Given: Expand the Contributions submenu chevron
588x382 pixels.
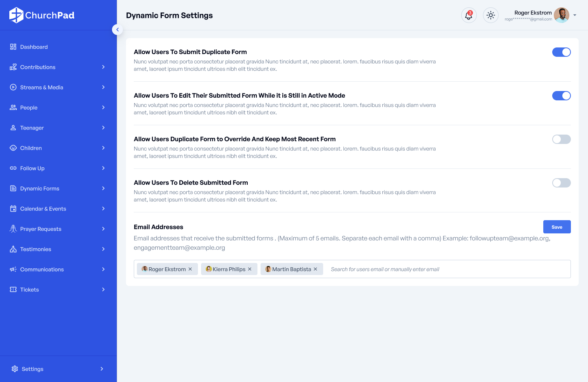Looking at the screenshot, I should [x=103, y=67].
